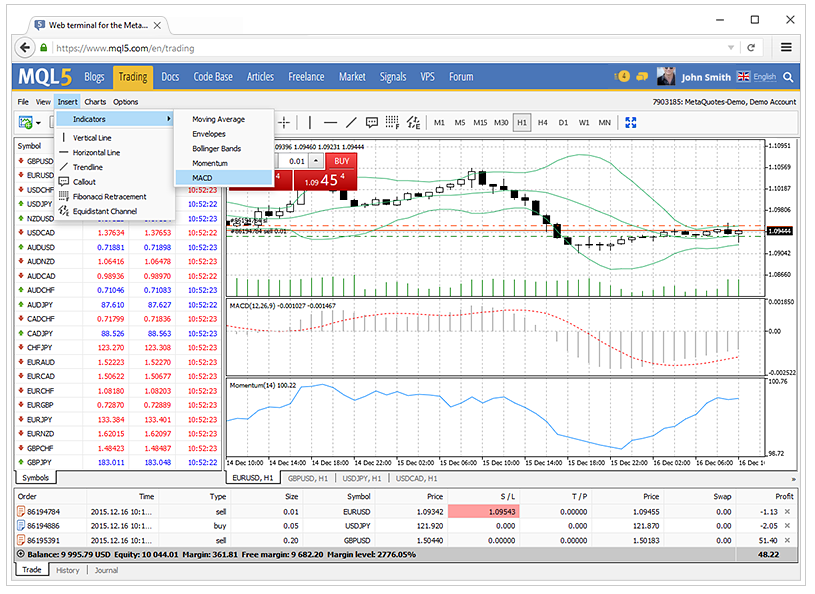Close order 86194886 with its X
Screen dimensions: 815x594
click(787, 526)
